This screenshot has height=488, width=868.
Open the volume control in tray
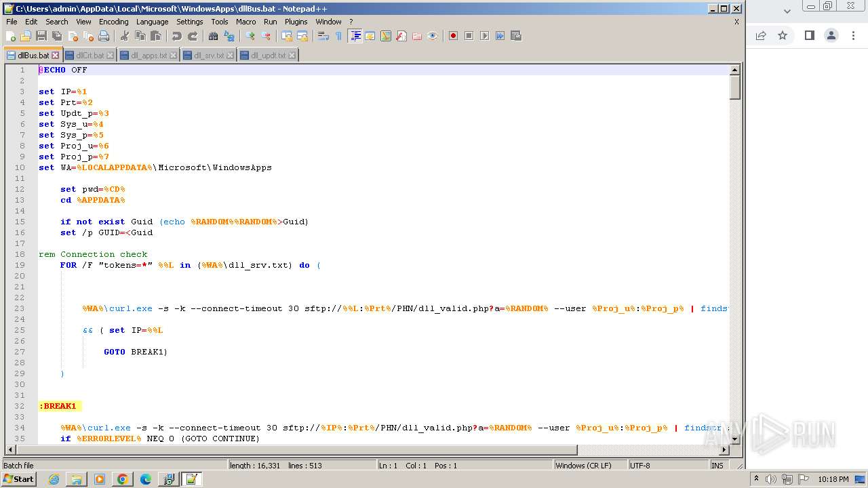pos(771,479)
